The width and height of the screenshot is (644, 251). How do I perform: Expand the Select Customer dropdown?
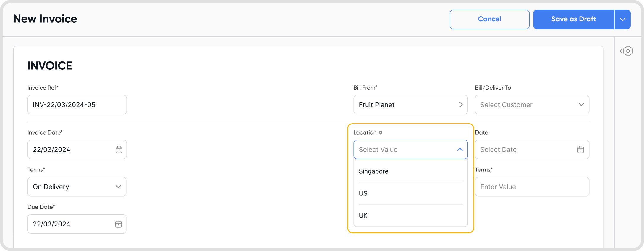[581, 105]
